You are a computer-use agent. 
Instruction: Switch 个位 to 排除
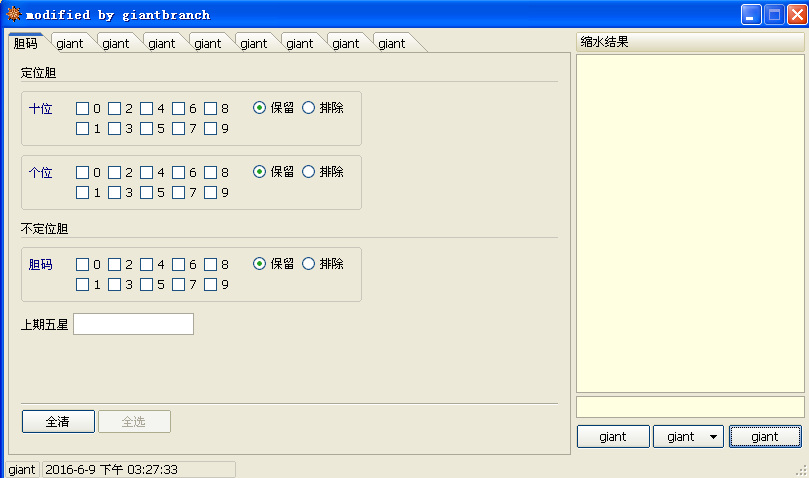click(x=309, y=171)
